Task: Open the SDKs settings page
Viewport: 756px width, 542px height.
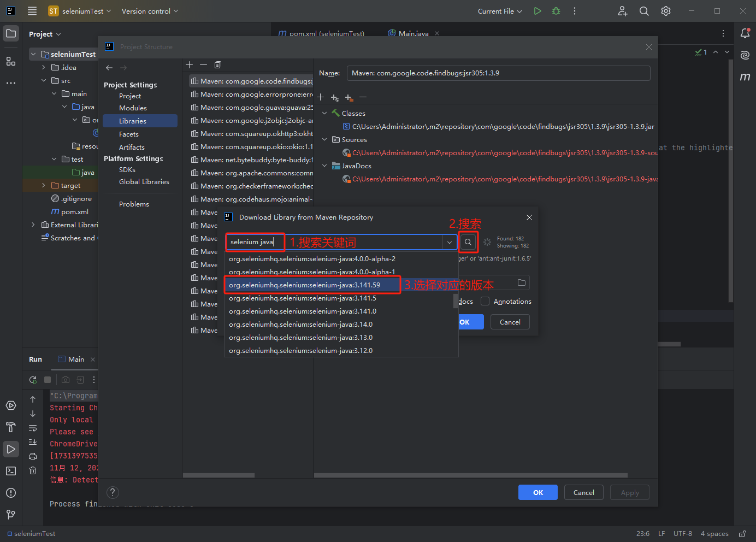Action: point(127,170)
